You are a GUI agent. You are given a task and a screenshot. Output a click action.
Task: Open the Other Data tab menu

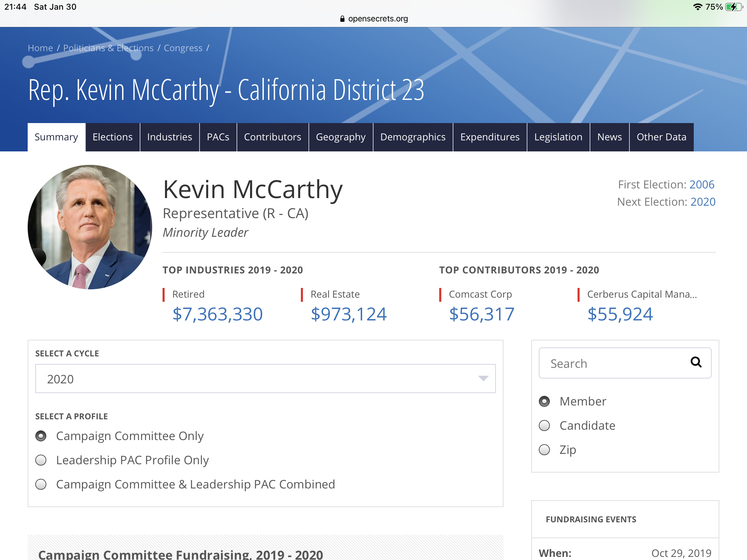[x=661, y=137]
